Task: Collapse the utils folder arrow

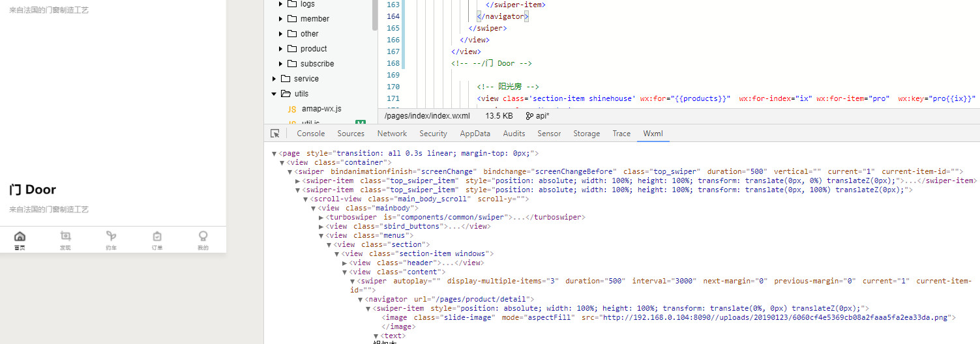Action: (x=275, y=94)
